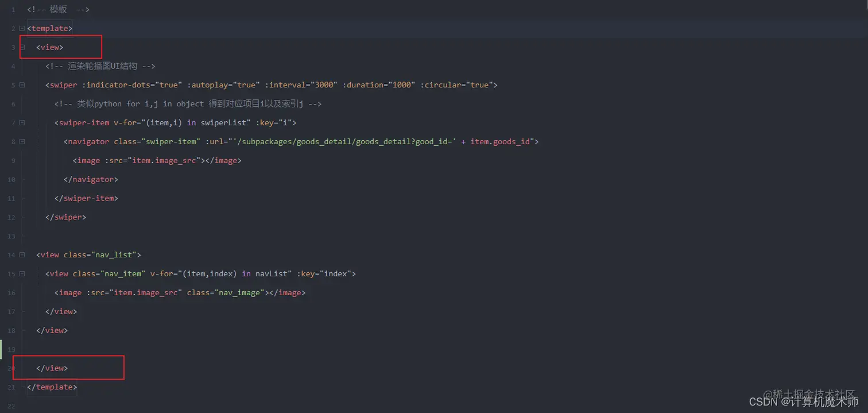Fold the <swiper> element on line 5
Image resolution: width=868 pixels, height=413 pixels.
(x=22, y=85)
